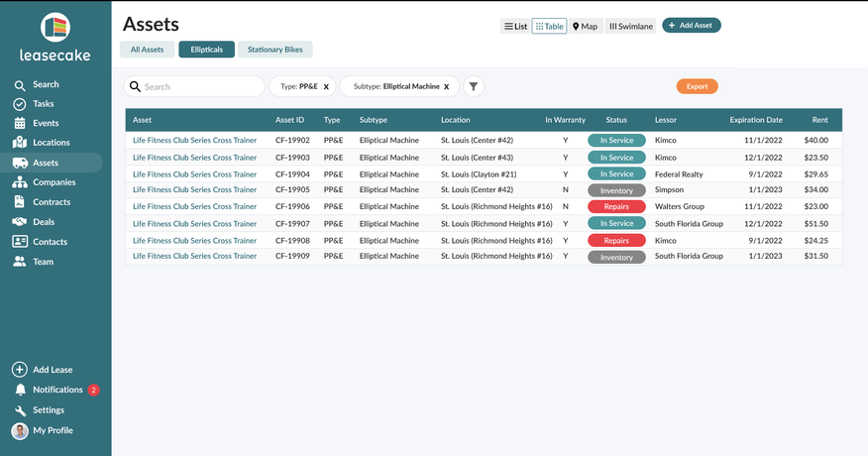Image resolution: width=868 pixels, height=456 pixels.
Task: Click the orange Export button
Action: tap(697, 87)
